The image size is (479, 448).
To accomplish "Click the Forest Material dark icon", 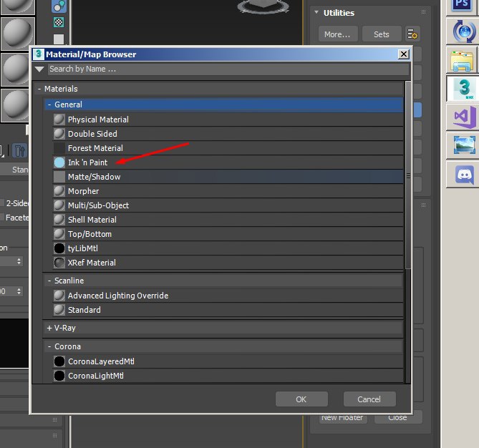I will click(59, 148).
